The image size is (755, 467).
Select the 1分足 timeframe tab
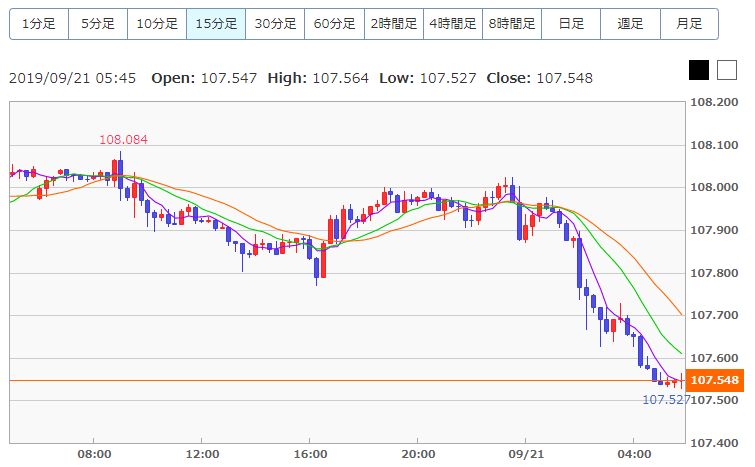[39, 23]
